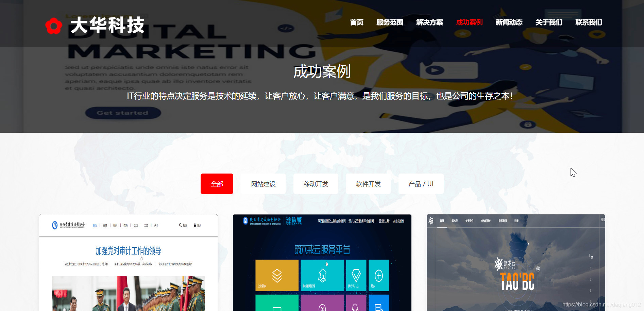The height and width of the screenshot is (311, 644).
Task: Open the TAO'BC case thumbnail
Action: coord(516,263)
